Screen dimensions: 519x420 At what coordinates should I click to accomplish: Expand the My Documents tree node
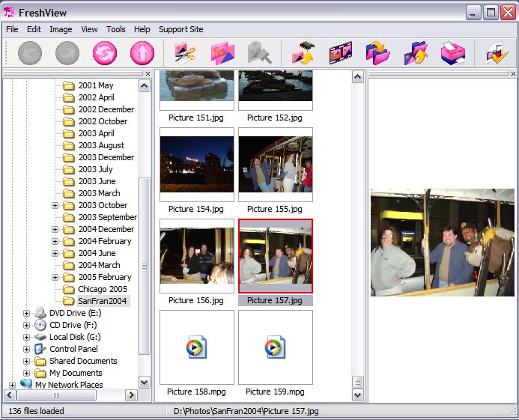[x=27, y=373]
